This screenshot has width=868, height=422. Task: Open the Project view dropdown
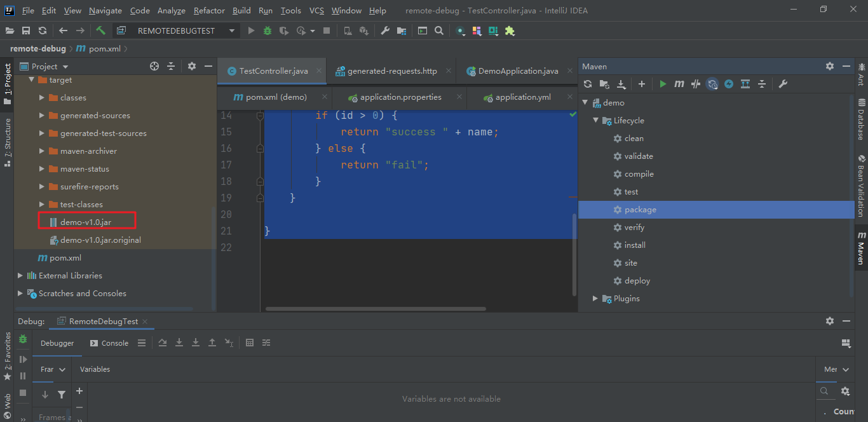65,67
